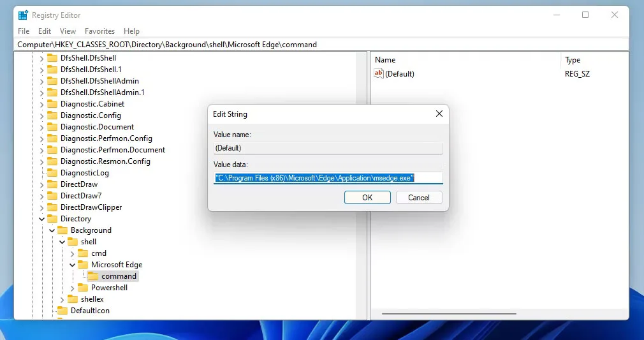Cancel the Edit String dialog

coord(419,197)
